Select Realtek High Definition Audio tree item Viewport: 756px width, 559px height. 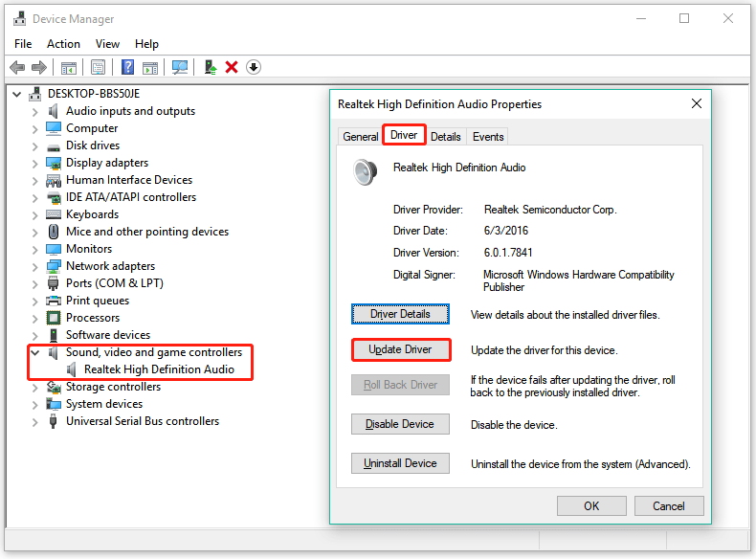(159, 369)
